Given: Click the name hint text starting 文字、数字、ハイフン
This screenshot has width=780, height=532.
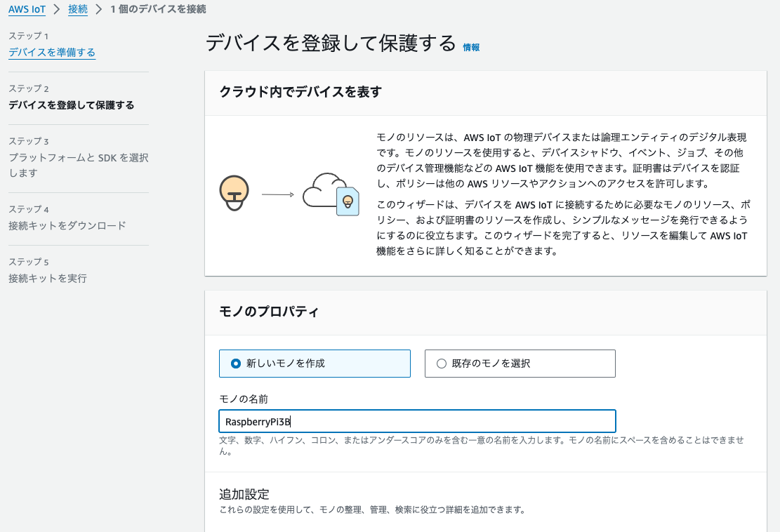Looking at the screenshot, I should click(x=482, y=446).
